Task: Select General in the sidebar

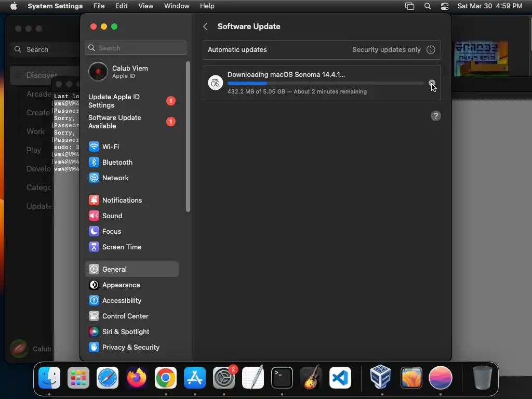Action: click(132, 270)
